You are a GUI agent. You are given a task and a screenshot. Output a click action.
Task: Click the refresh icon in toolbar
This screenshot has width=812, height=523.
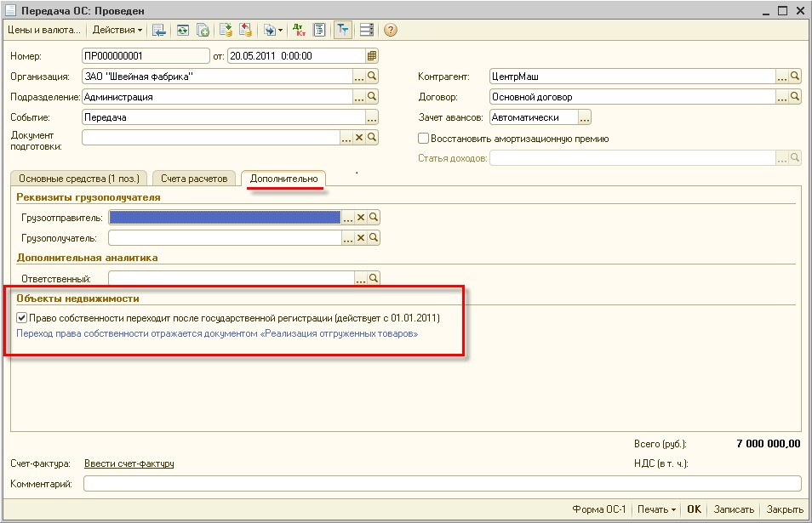[x=182, y=30]
